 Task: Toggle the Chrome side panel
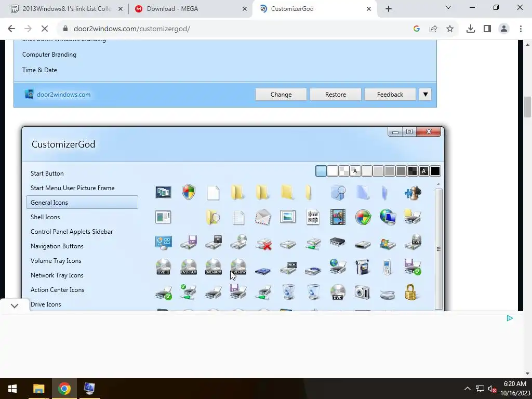(x=487, y=29)
